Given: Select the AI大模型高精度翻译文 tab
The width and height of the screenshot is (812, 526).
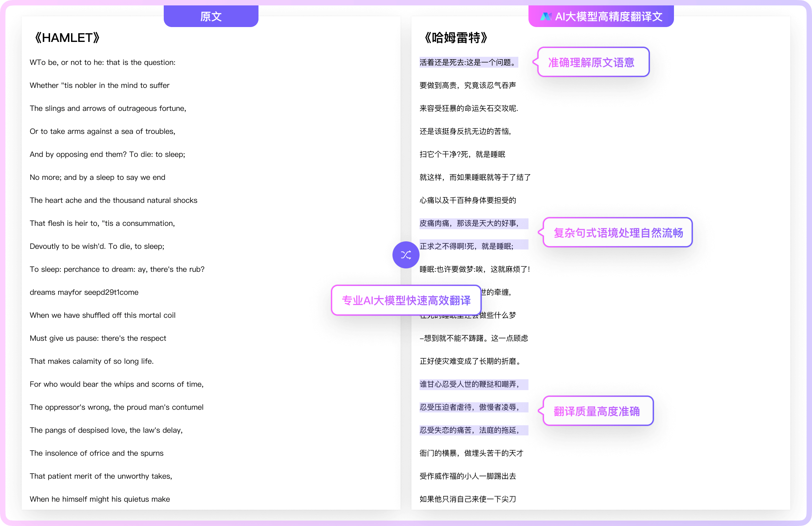Looking at the screenshot, I should click(x=601, y=16).
